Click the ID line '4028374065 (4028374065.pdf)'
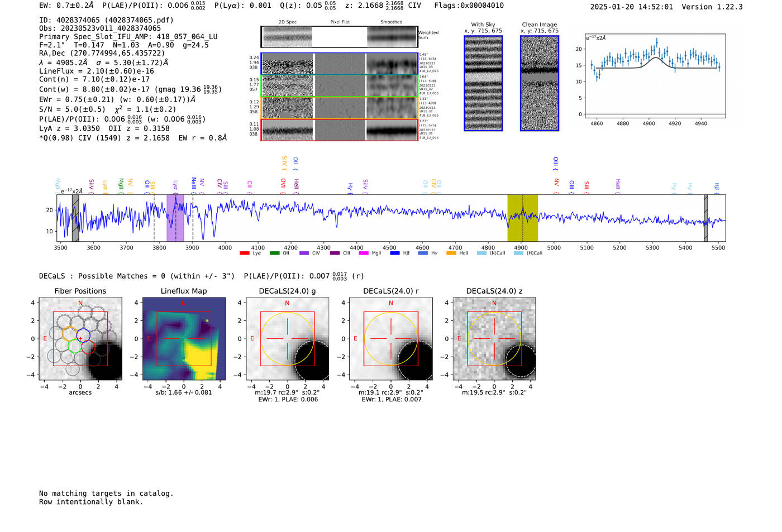The image size is (782, 532). tap(106, 20)
